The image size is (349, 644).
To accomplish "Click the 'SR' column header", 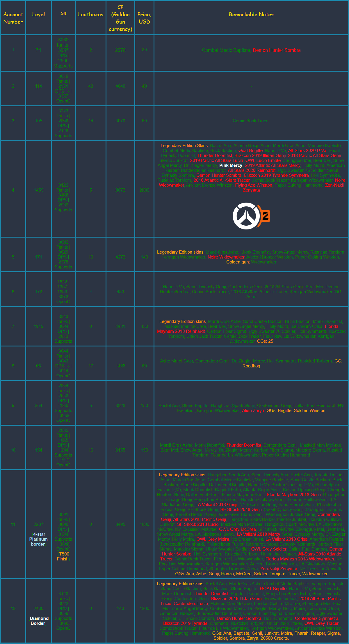I will [63, 14].
